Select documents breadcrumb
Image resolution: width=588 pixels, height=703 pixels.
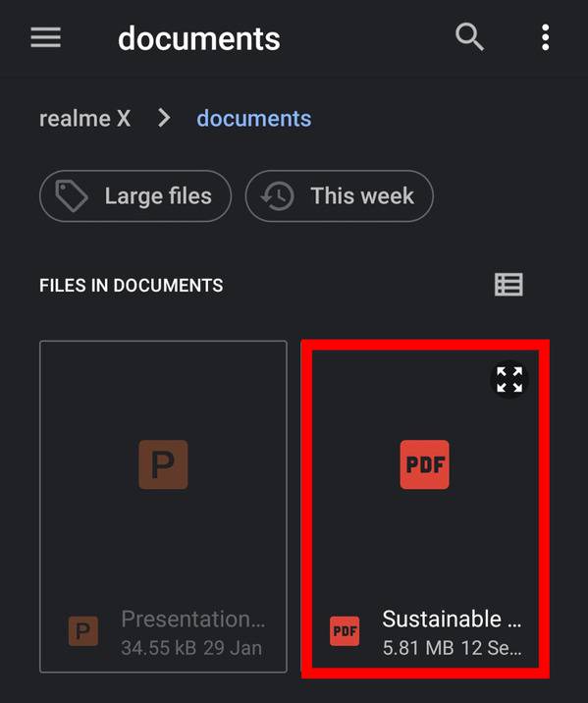[254, 119]
